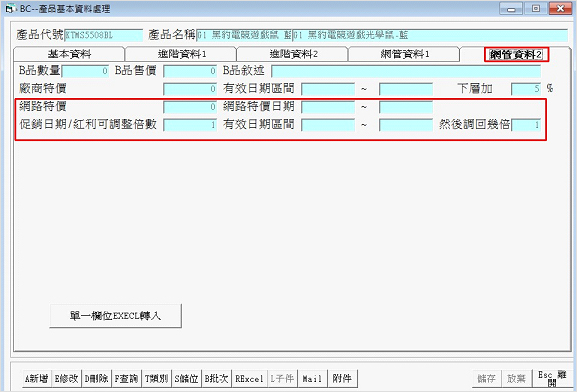577x392 pixels.
Task: Close the BC--產品基本資料處理 window
Action: tap(560, 8)
